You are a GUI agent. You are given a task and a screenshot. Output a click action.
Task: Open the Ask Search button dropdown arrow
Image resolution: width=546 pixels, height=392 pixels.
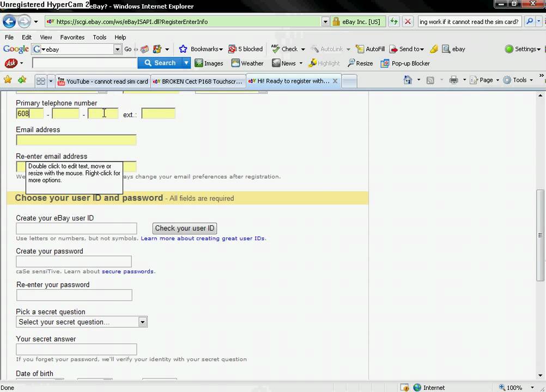pos(186,63)
